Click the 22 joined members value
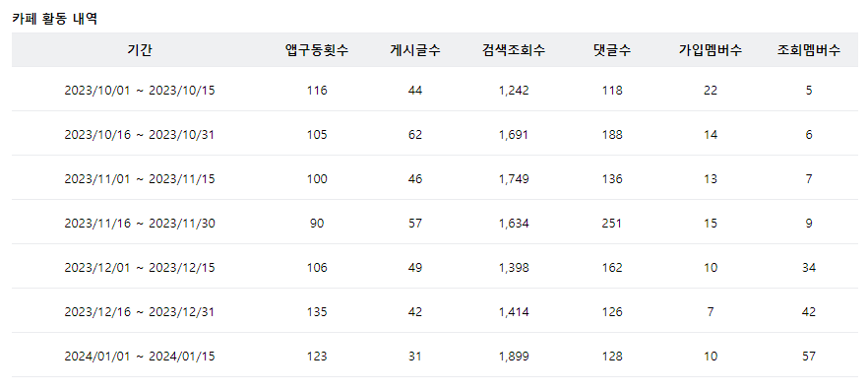868x391 pixels. point(711,91)
